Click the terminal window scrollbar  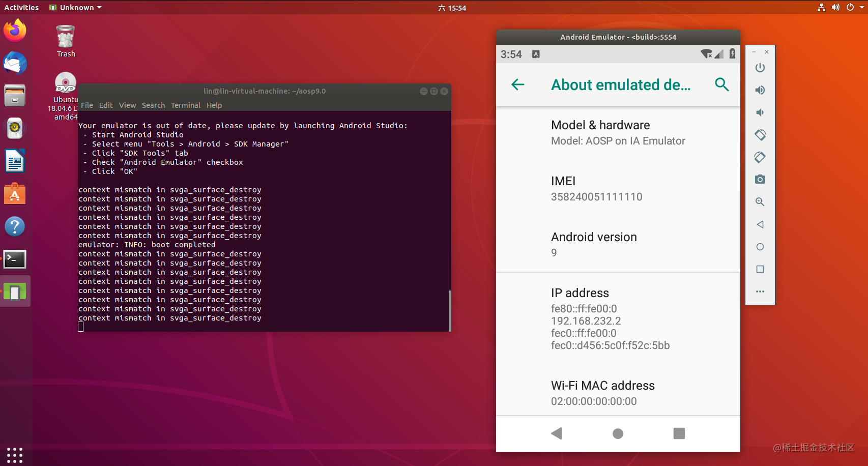click(448, 310)
